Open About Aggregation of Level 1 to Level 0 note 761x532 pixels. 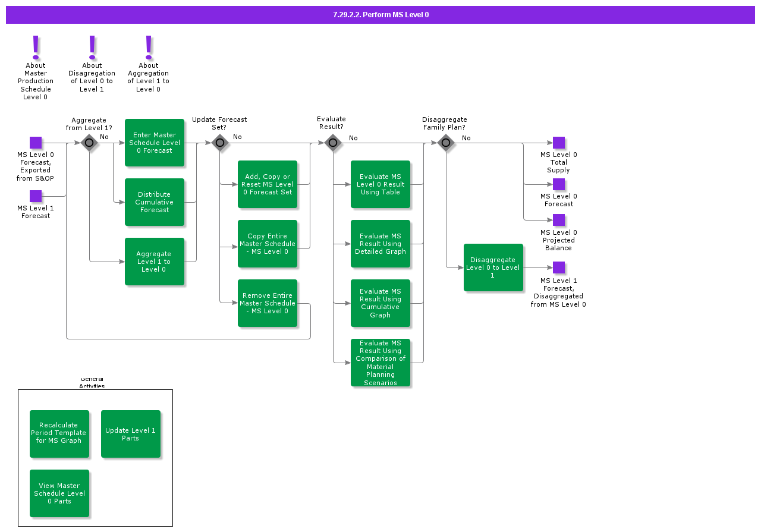pyautogui.click(x=149, y=47)
